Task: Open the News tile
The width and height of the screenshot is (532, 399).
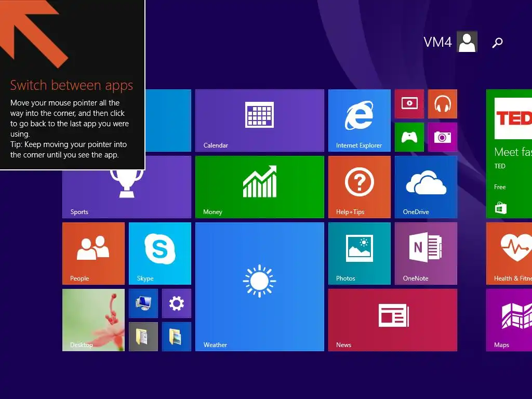Action: (x=393, y=320)
